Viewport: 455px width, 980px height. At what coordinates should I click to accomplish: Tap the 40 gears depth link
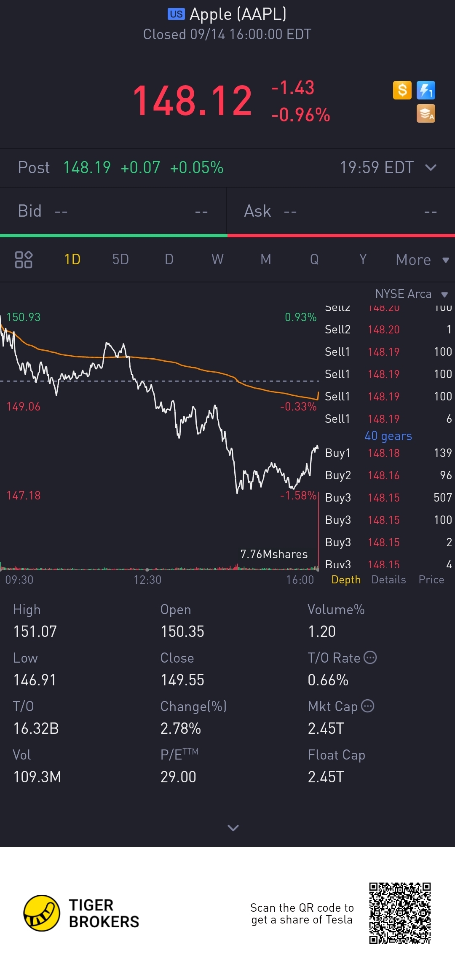point(388,436)
